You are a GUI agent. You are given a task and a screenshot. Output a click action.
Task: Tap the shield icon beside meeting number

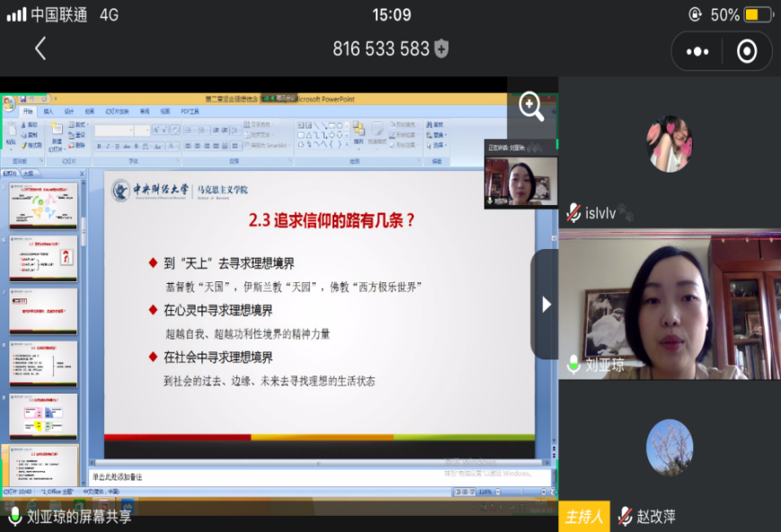(x=441, y=49)
